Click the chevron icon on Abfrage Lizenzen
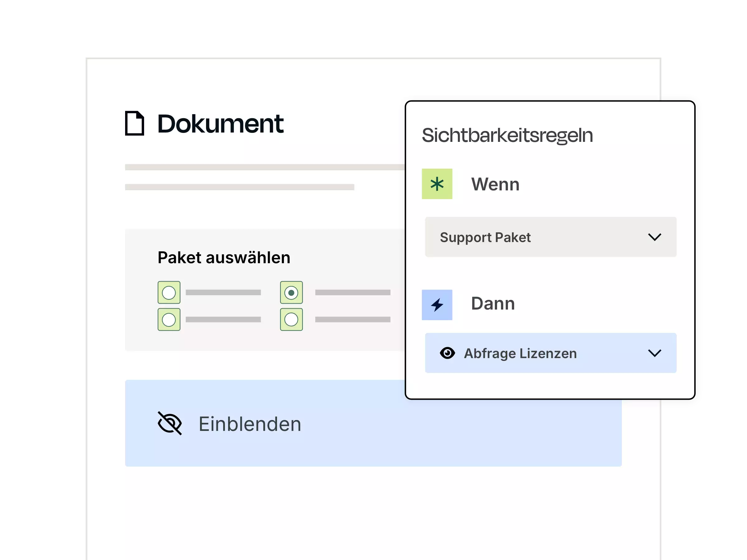747x560 pixels. pyautogui.click(x=655, y=353)
